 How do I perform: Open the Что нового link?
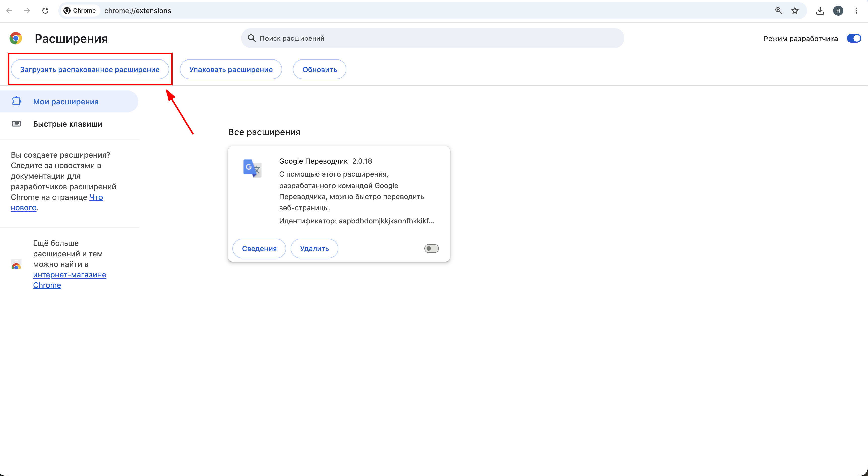coord(96,197)
